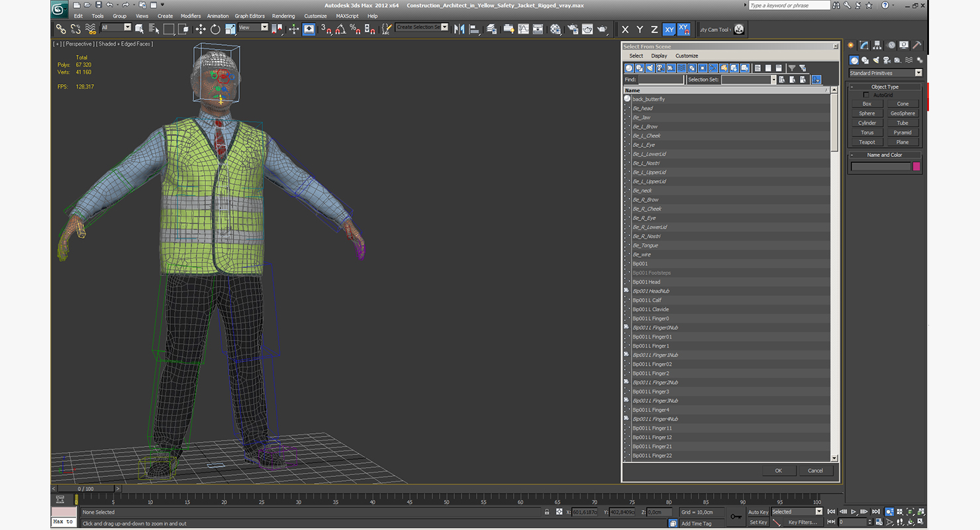Open the Curve Editor icon
The width and height of the screenshot is (980, 530).
pyautogui.click(x=523, y=29)
